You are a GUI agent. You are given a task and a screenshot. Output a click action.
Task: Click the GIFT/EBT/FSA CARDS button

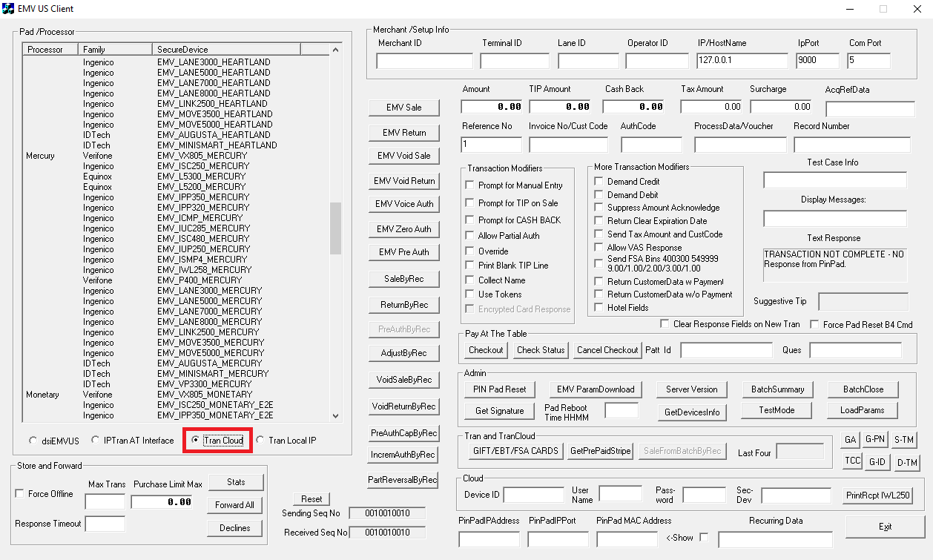click(515, 450)
